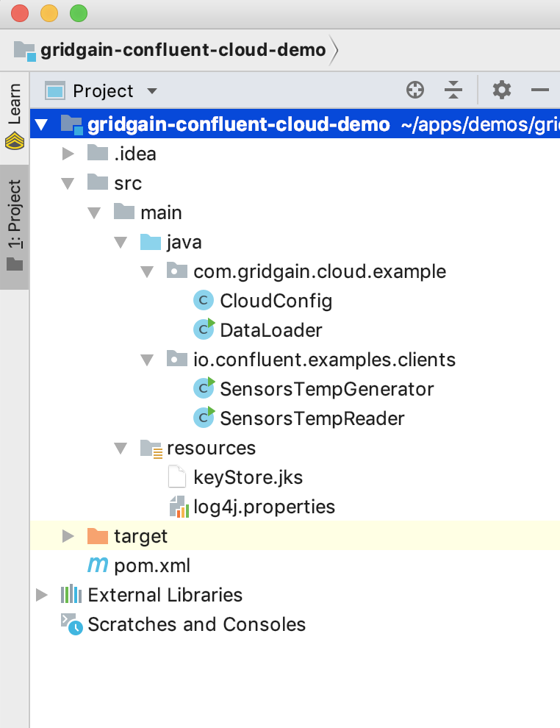Open Project panel settings gear

coord(501,90)
